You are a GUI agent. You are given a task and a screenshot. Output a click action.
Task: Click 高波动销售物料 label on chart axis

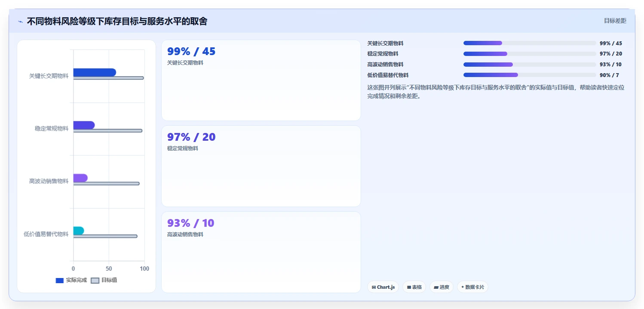(49, 181)
